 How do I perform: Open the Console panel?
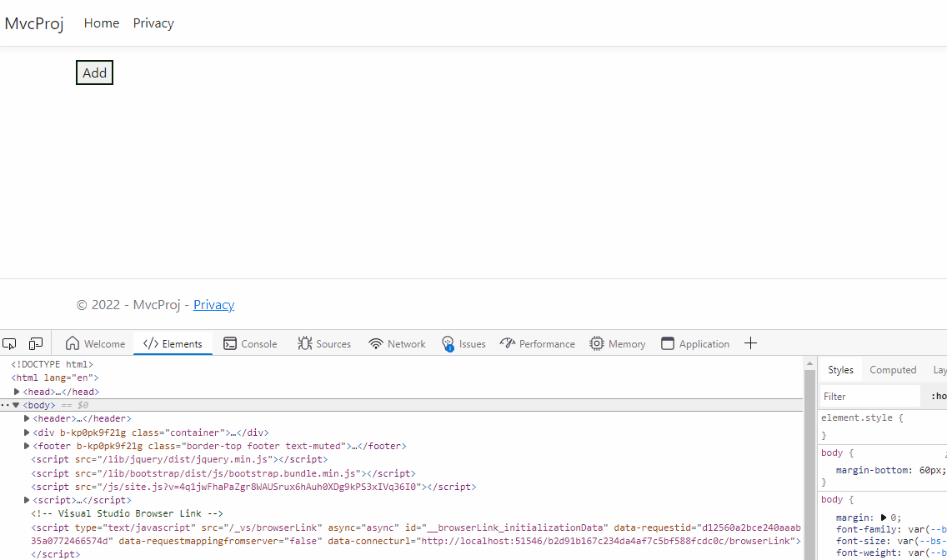(249, 343)
